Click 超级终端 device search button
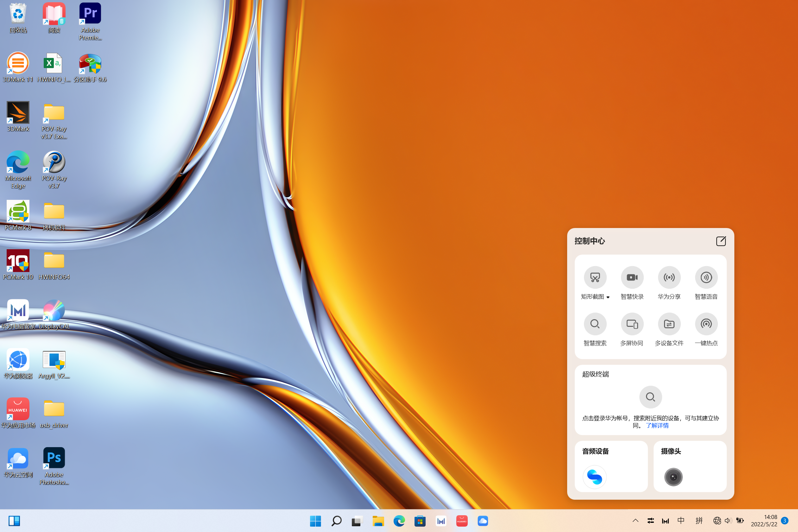This screenshot has height=532, width=798. (650, 396)
